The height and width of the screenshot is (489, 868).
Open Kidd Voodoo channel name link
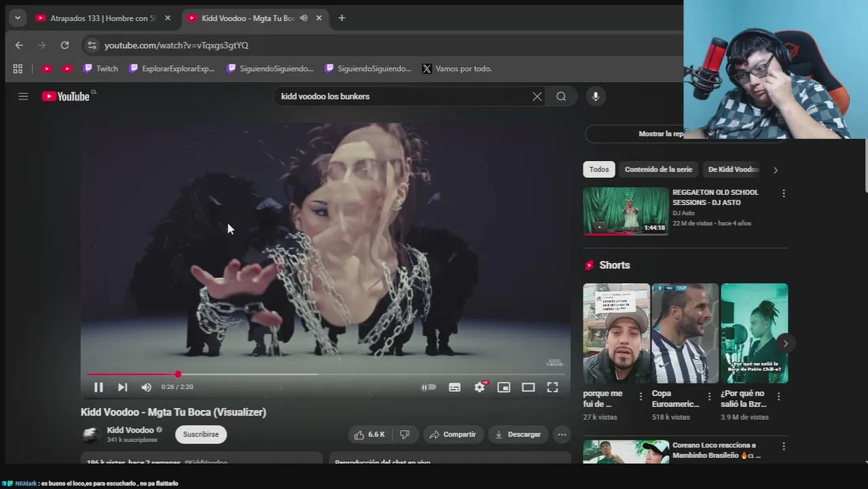[x=130, y=430]
